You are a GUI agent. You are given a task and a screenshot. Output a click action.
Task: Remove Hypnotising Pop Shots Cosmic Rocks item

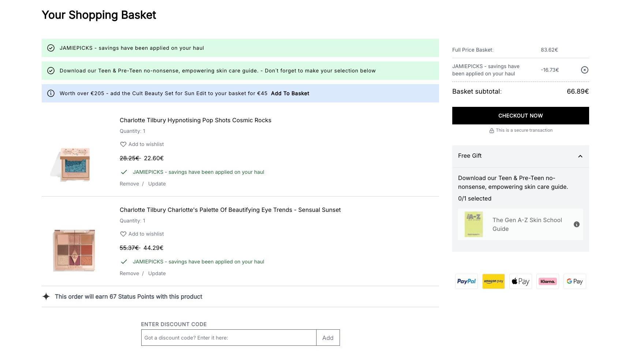tap(129, 184)
